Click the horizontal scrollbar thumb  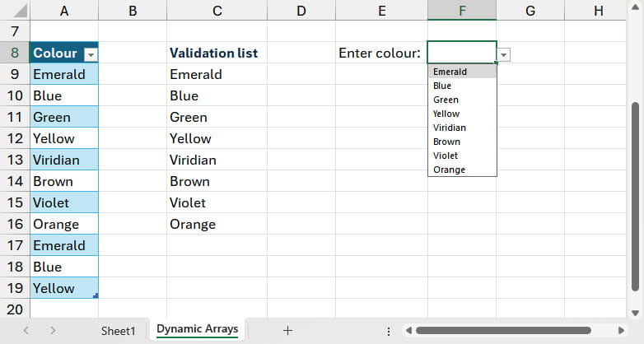(502, 330)
